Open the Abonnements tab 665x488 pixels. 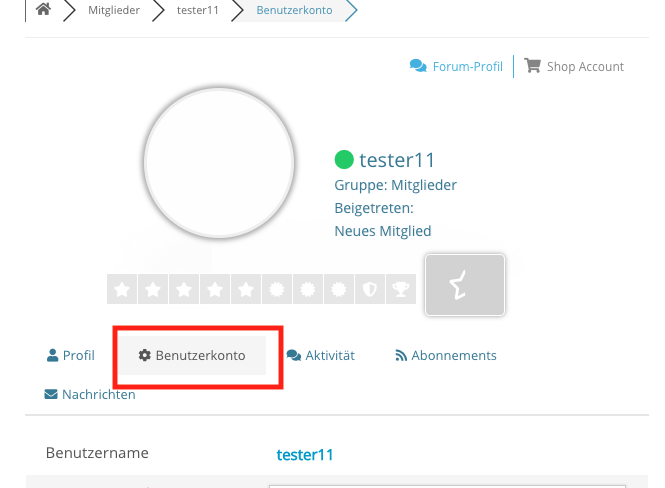(446, 355)
